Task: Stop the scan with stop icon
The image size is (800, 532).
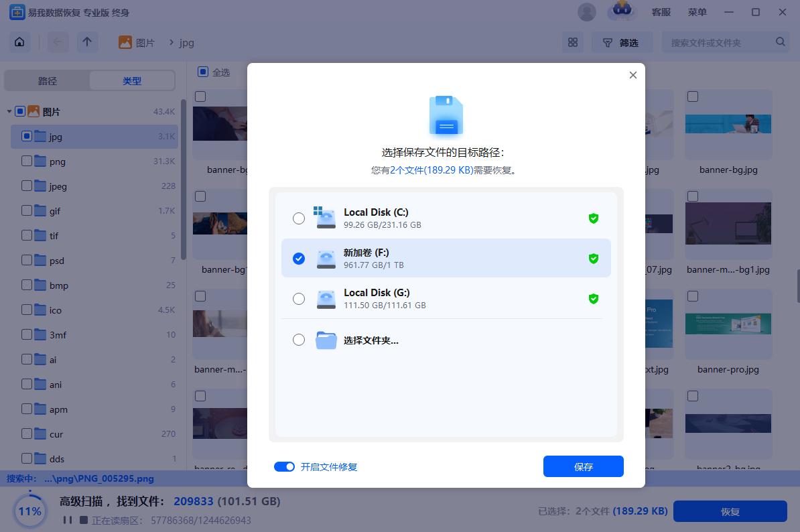Action: click(83, 520)
